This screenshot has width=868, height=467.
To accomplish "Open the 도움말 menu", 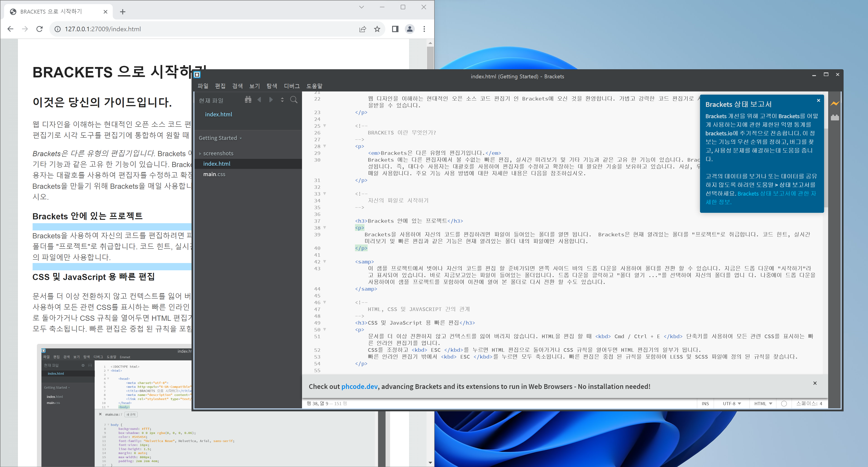I will [x=314, y=86].
